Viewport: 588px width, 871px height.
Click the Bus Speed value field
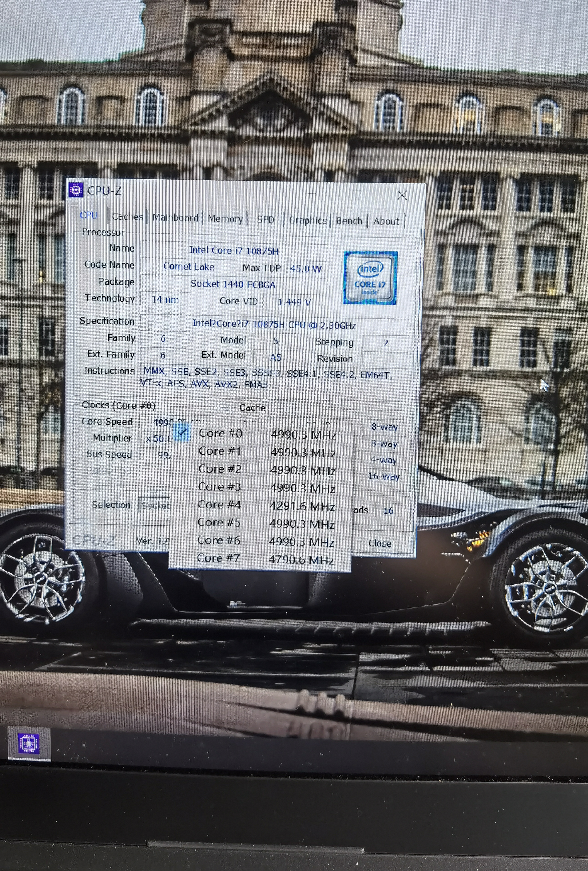click(x=155, y=455)
